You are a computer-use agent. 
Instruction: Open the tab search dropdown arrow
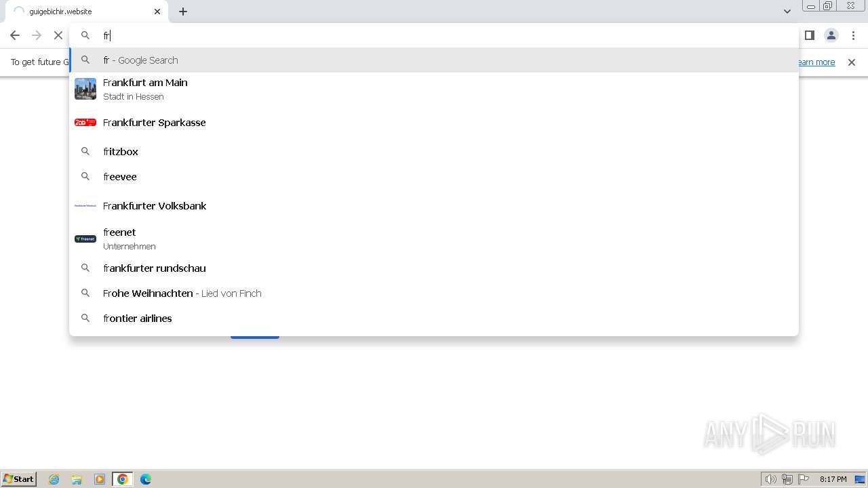click(x=787, y=12)
